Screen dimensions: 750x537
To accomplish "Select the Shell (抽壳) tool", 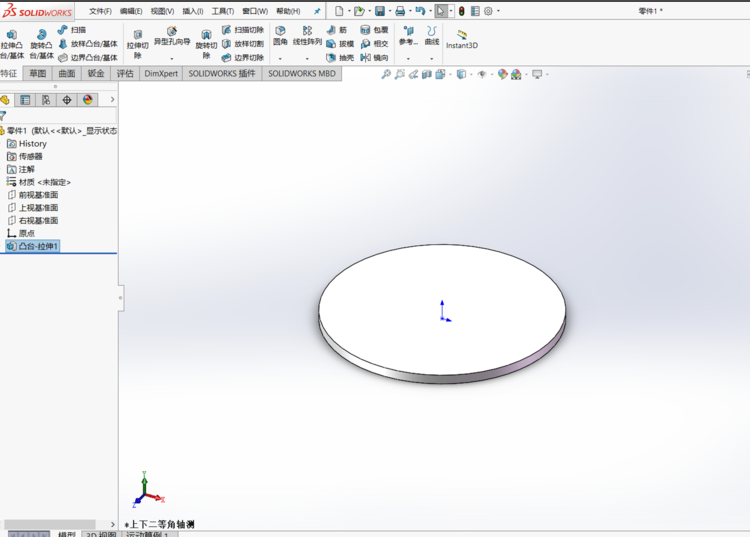I will (340, 58).
